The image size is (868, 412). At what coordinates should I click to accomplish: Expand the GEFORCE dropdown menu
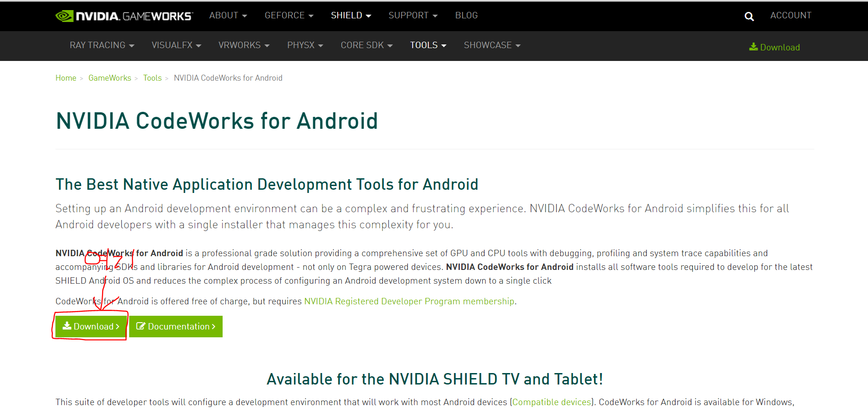click(289, 16)
